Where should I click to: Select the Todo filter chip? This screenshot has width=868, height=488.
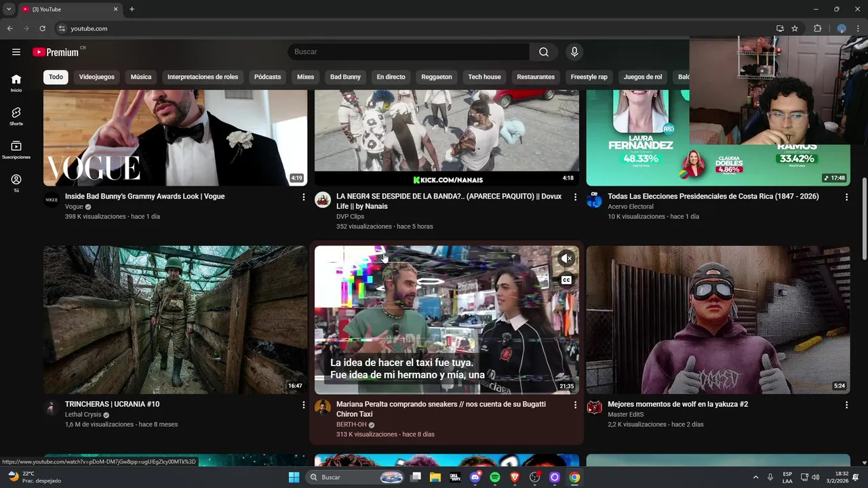pos(56,77)
